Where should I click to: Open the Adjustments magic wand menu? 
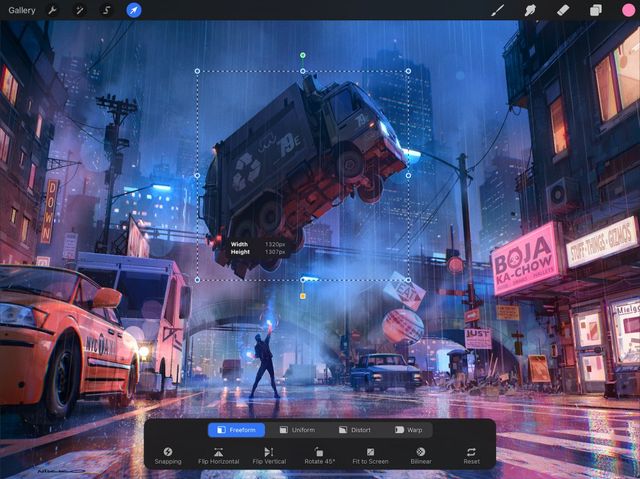point(79,10)
